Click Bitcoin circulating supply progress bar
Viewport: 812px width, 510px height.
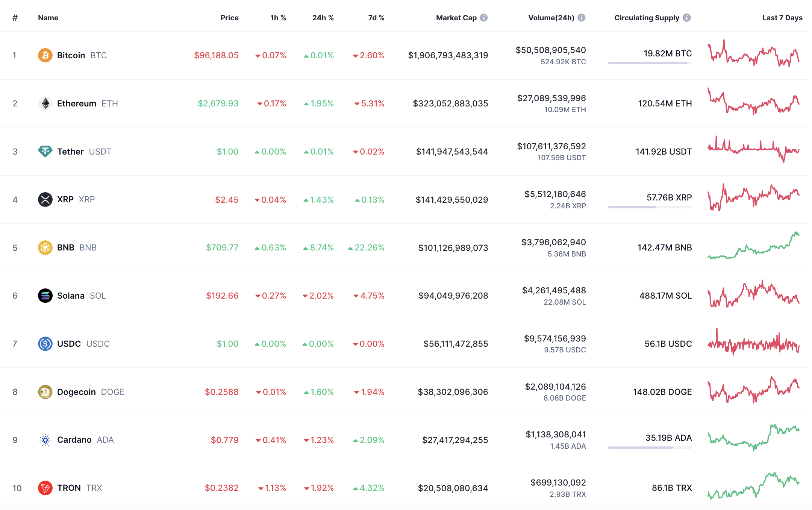coord(650,63)
